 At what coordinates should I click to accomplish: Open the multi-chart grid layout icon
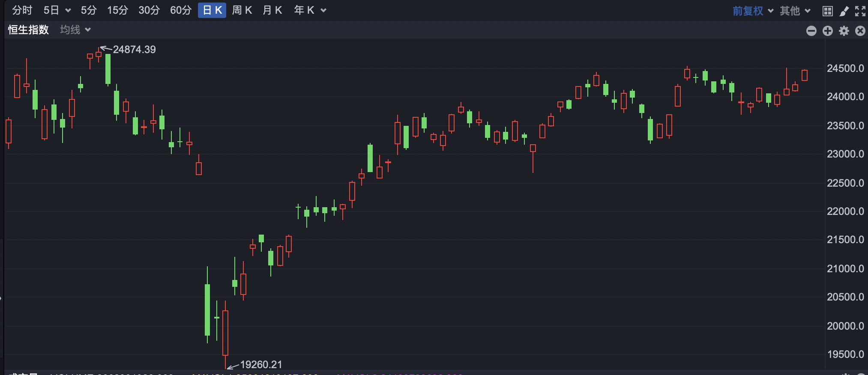pyautogui.click(x=828, y=11)
